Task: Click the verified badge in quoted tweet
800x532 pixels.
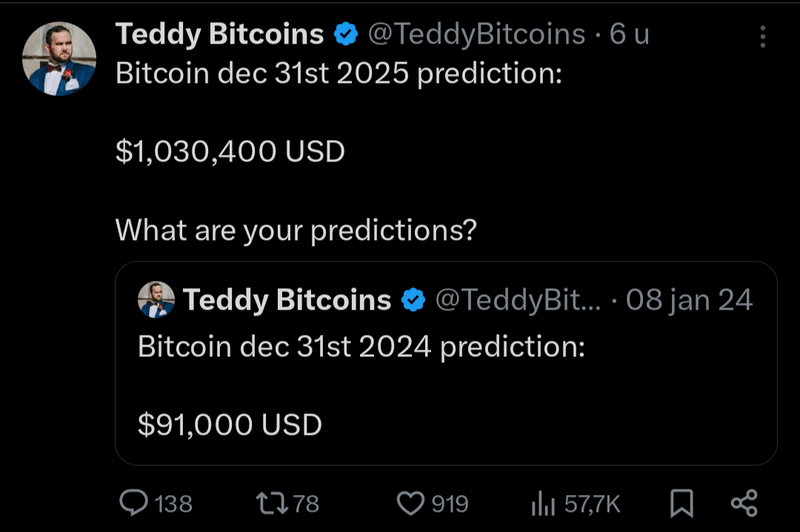Action: pyautogui.click(x=412, y=299)
